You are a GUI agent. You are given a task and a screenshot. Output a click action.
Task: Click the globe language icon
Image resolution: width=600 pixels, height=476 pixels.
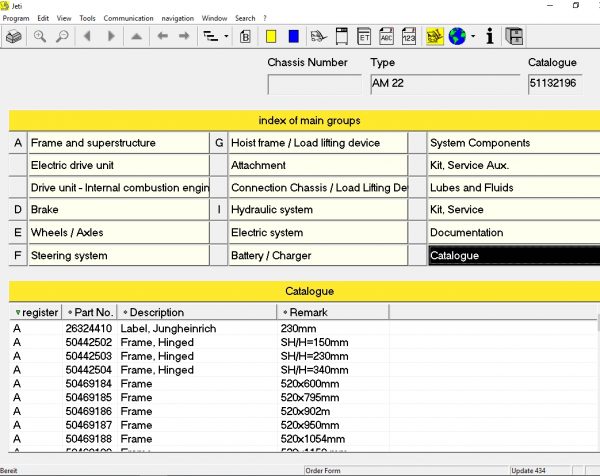click(457, 37)
